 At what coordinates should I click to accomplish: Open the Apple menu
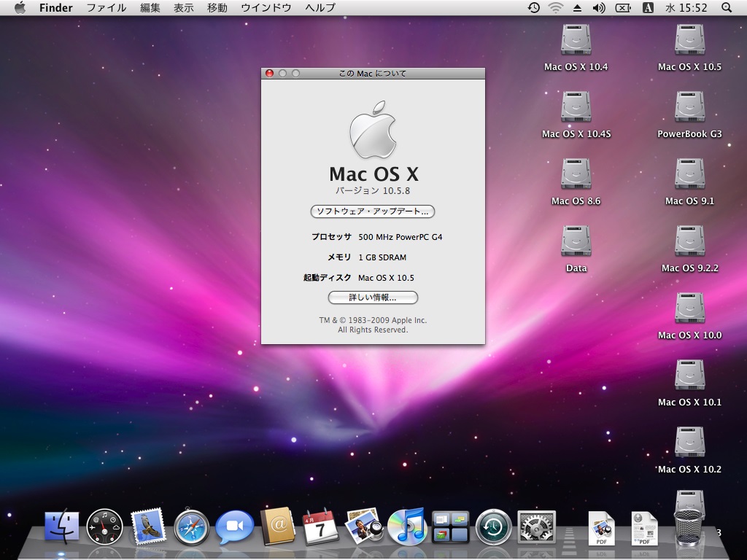coord(20,7)
